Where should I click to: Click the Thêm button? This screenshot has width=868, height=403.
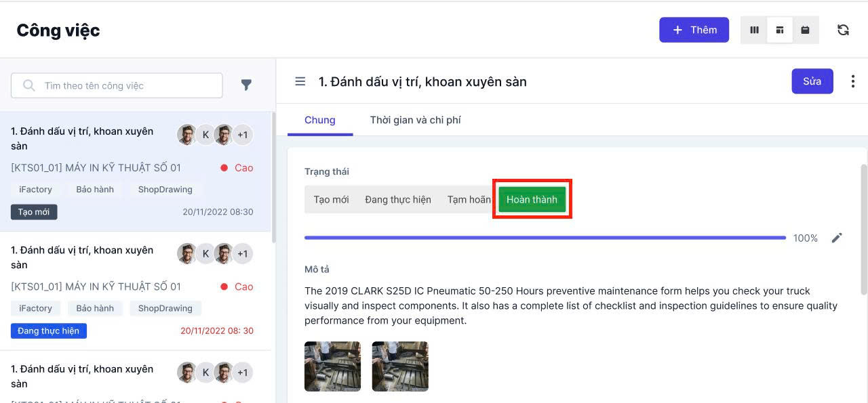point(694,30)
